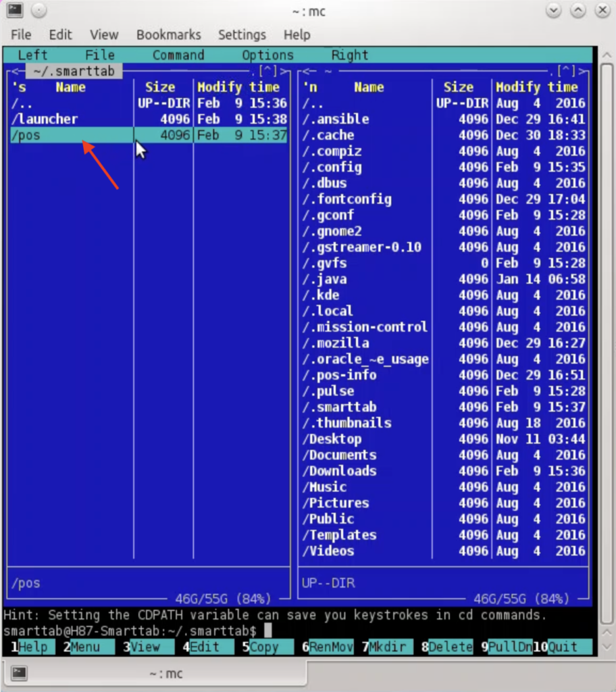Click the 7Mkdir function key button
The height and width of the screenshot is (692, 616).
[x=385, y=647]
